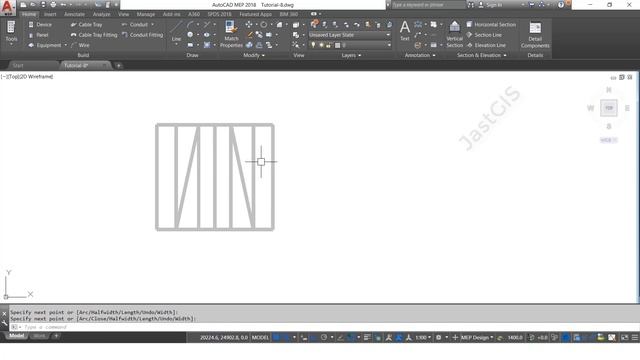Open the Manage ribbon tab

click(146, 14)
